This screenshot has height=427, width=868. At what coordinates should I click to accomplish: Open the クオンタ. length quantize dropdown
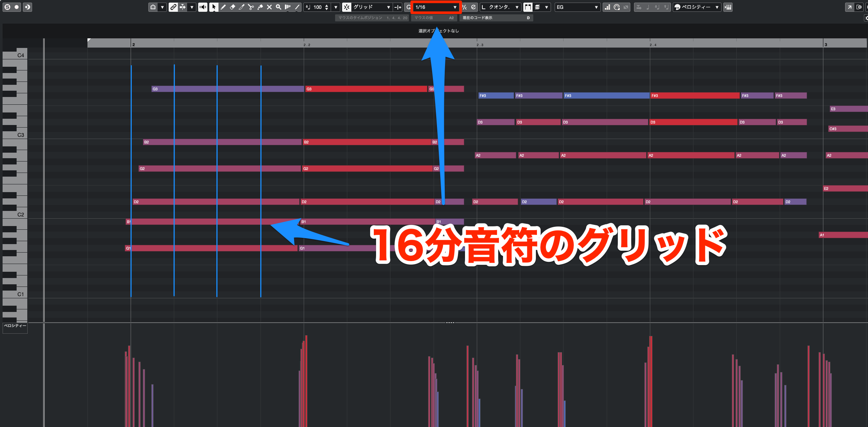tap(500, 7)
